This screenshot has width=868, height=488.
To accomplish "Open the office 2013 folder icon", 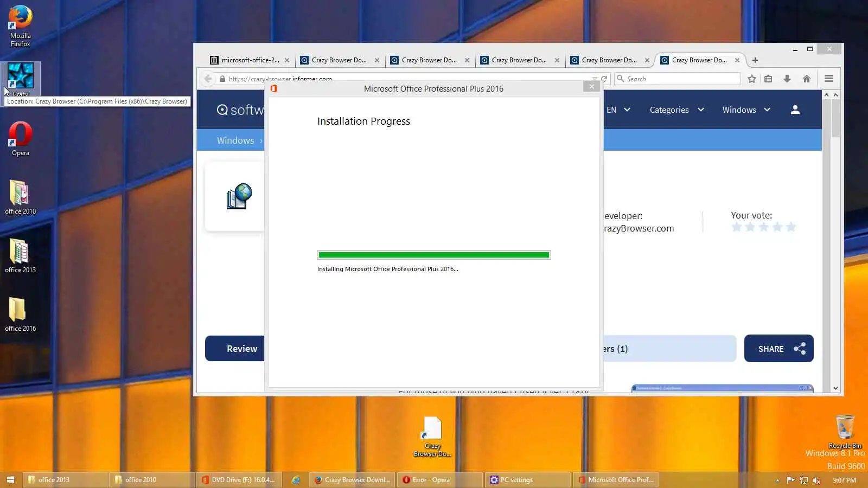I will pyautogui.click(x=21, y=256).
